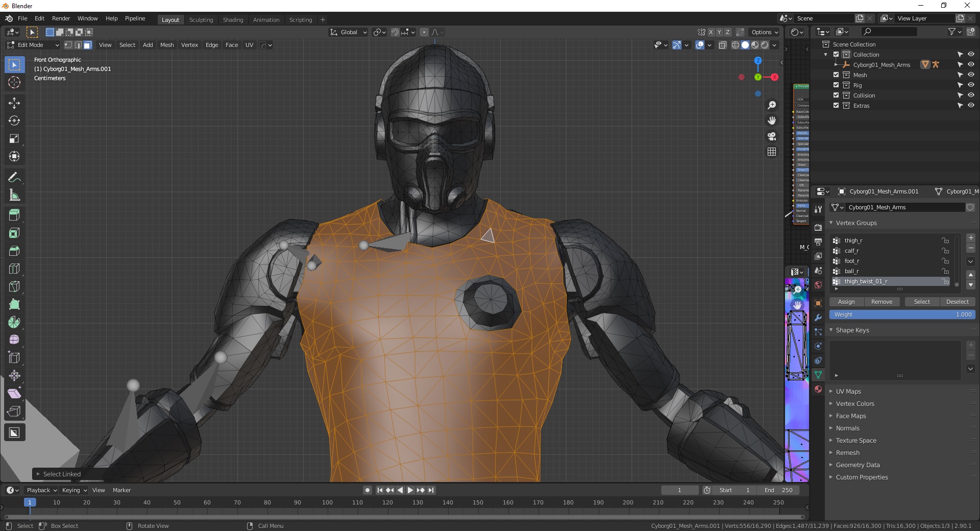Image resolution: width=980 pixels, height=531 pixels.
Task: Click the camera view icon in viewport
Action: point(772,136)
